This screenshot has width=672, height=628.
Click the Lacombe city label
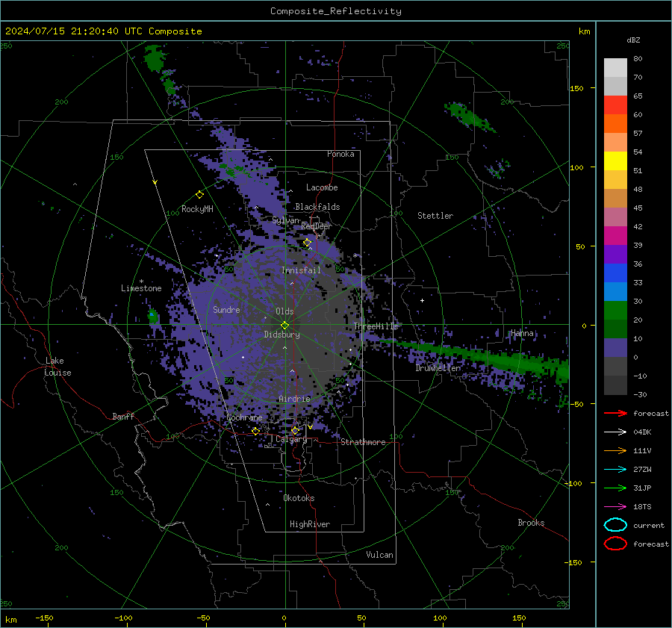point(322,187)
